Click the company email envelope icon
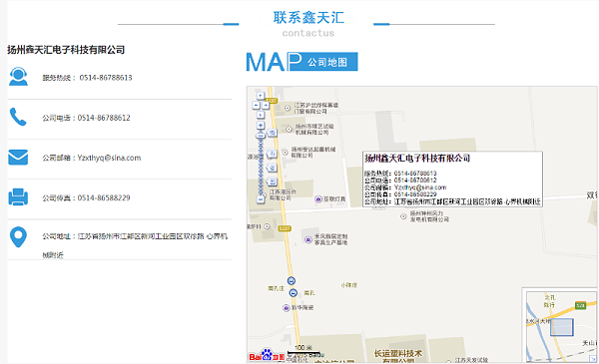599x364 pixels. (x=18, y=158)
